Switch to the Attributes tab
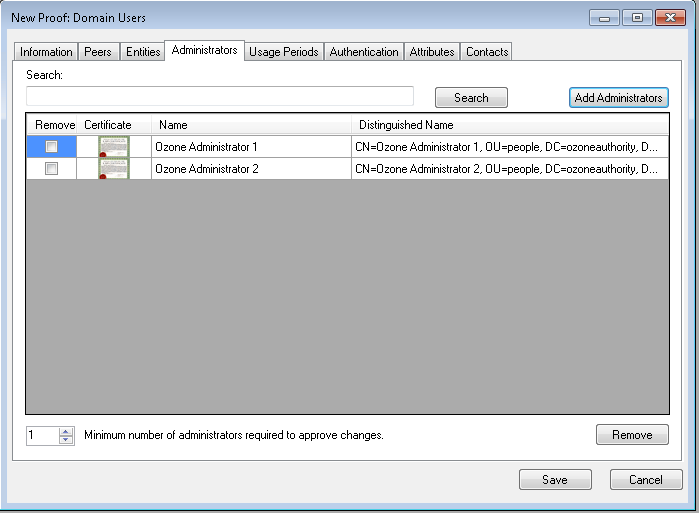The width and height of the screenshot is (699, 513). (432, 52)
